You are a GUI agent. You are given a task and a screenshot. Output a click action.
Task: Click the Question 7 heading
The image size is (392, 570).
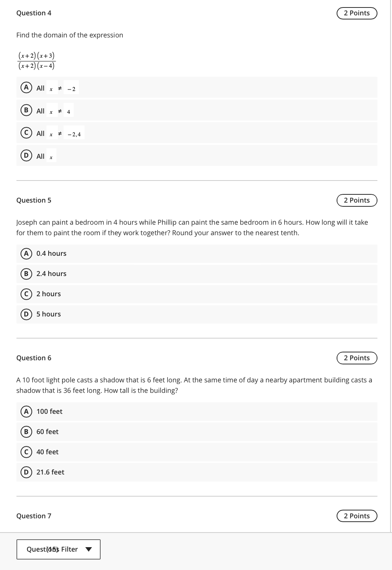(34, 516)
